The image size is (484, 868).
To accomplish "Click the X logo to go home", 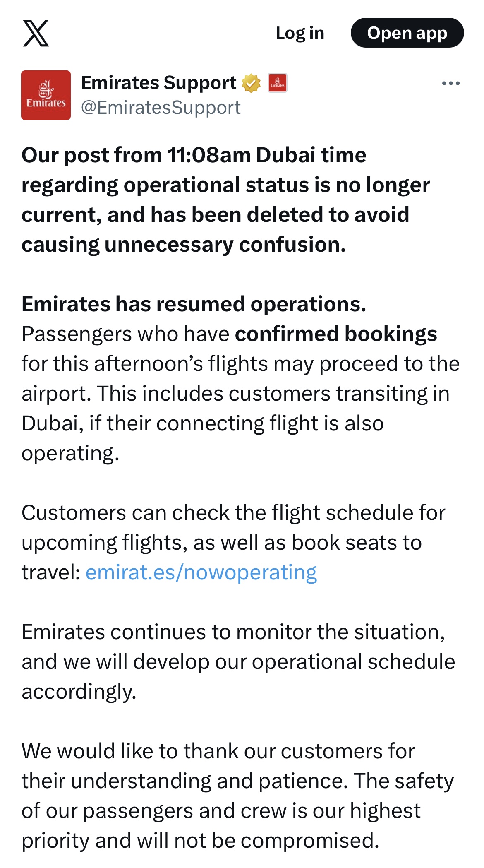I will click(x=36, y=33).
